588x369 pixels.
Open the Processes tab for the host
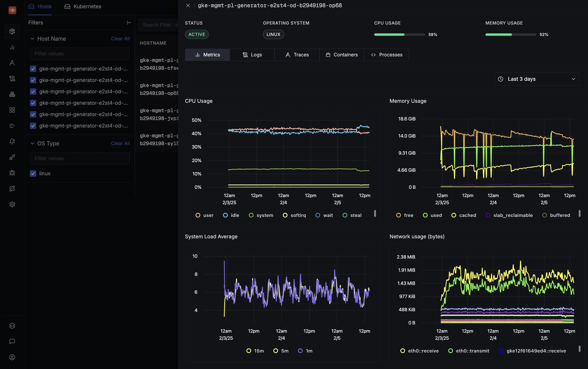386,55
